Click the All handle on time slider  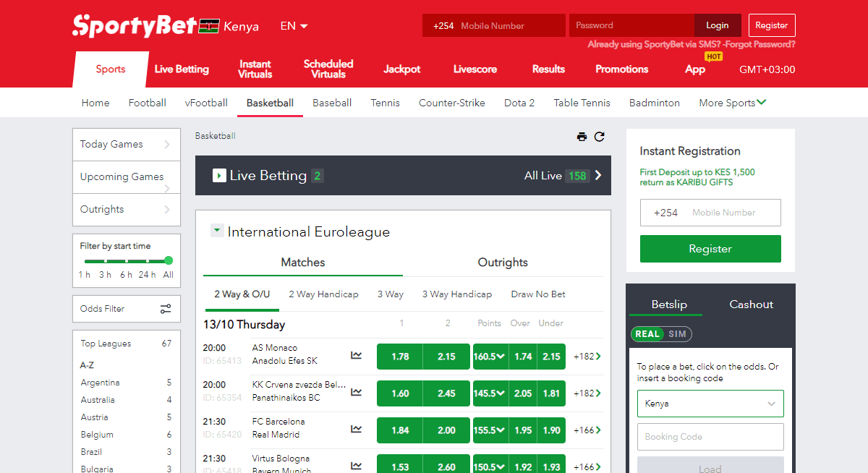click(169, 260)
